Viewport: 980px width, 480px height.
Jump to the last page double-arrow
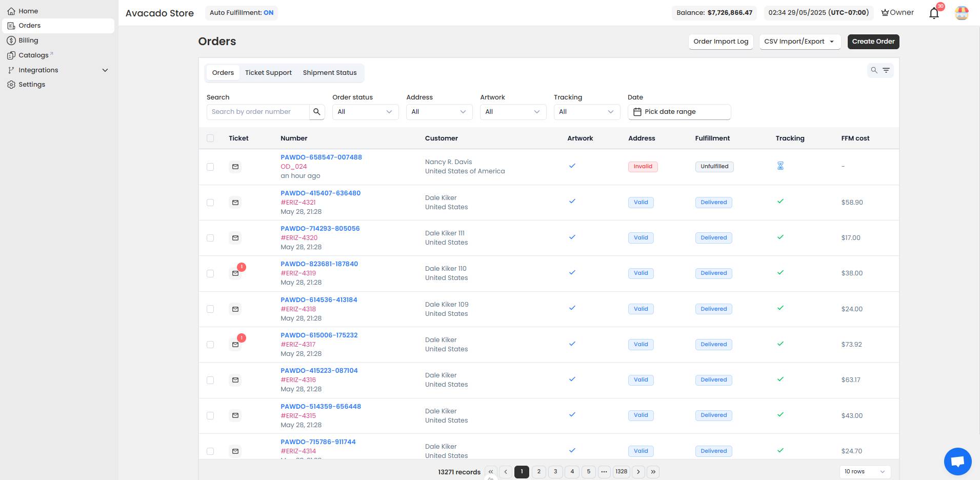click(x=653, y=472)
